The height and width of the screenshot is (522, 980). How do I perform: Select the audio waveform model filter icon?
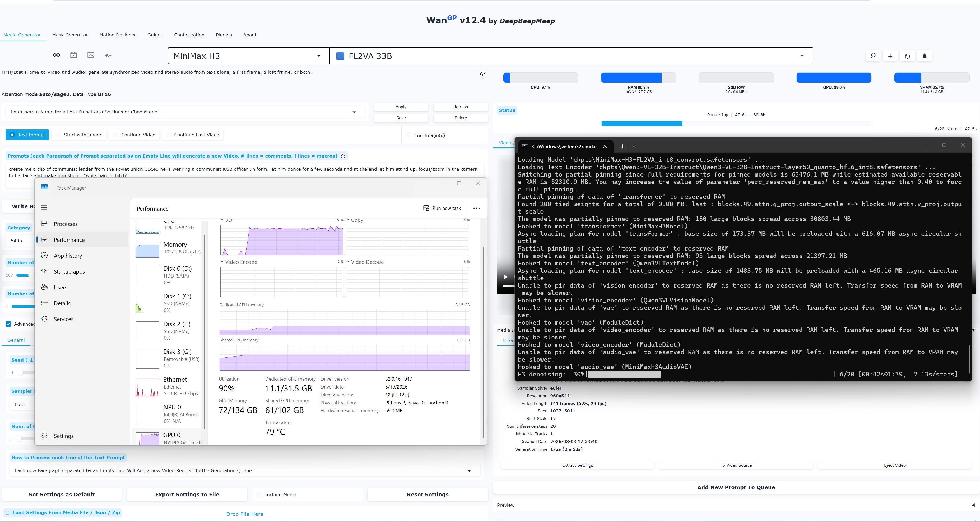(108, 56)
